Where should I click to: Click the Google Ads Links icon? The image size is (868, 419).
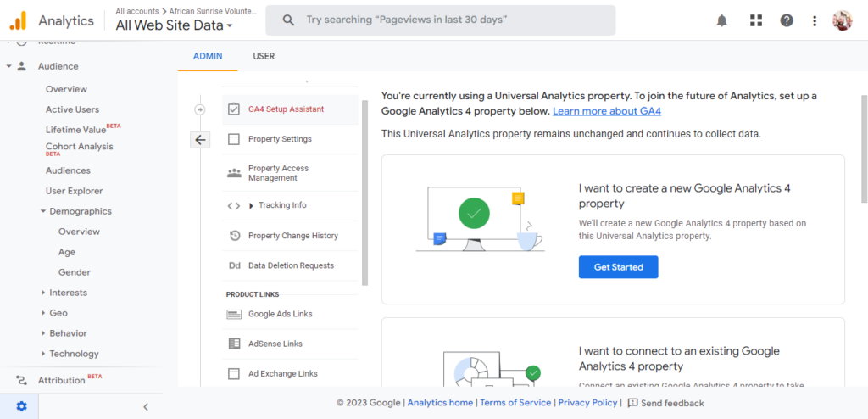pyautogui.click(x=234, y=314)
